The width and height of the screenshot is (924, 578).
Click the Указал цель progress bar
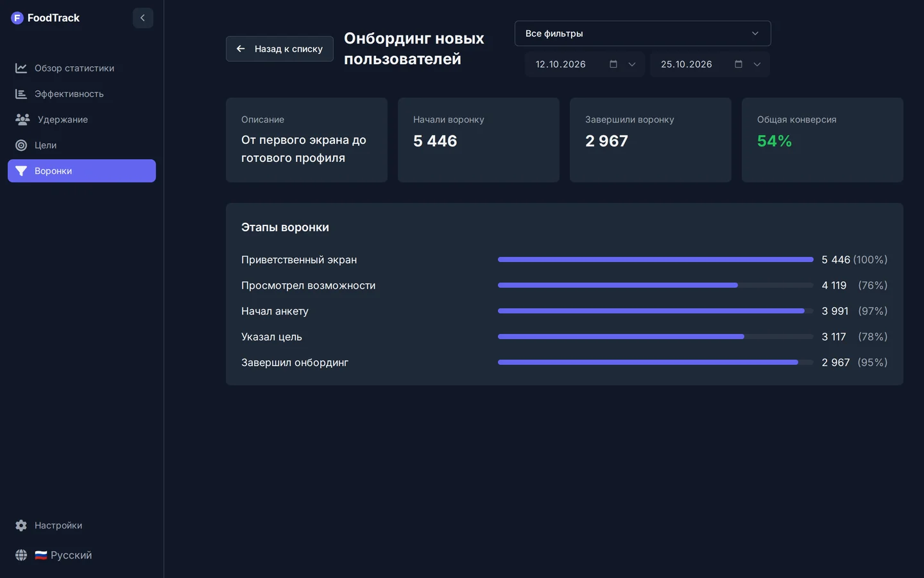655,337
